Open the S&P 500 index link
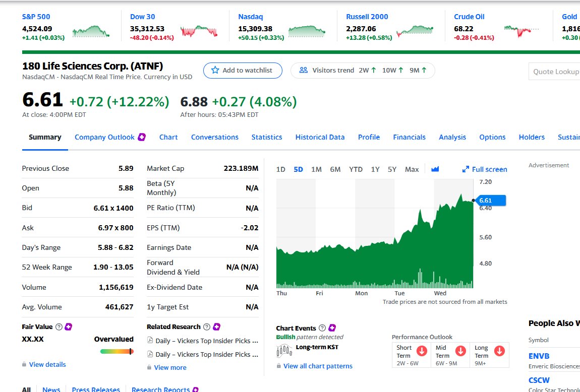The width and height of the screenshot is (580, 392). (x=36, y=17)
